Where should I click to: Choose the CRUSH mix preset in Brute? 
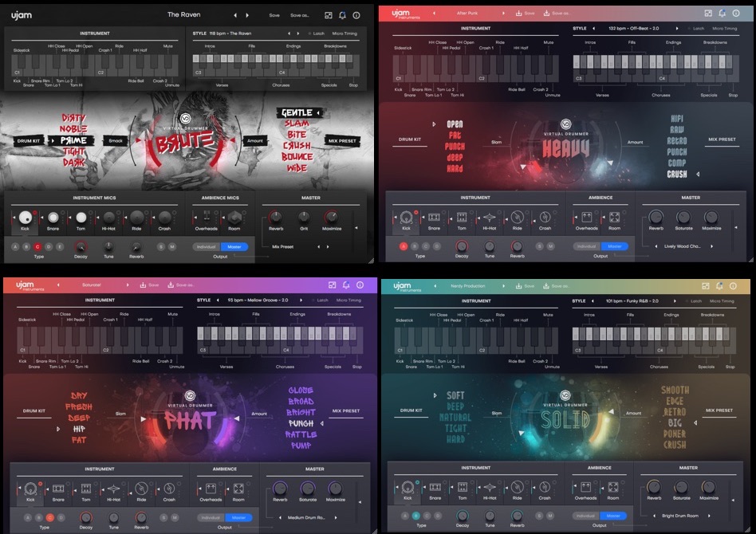click(296, 146)
